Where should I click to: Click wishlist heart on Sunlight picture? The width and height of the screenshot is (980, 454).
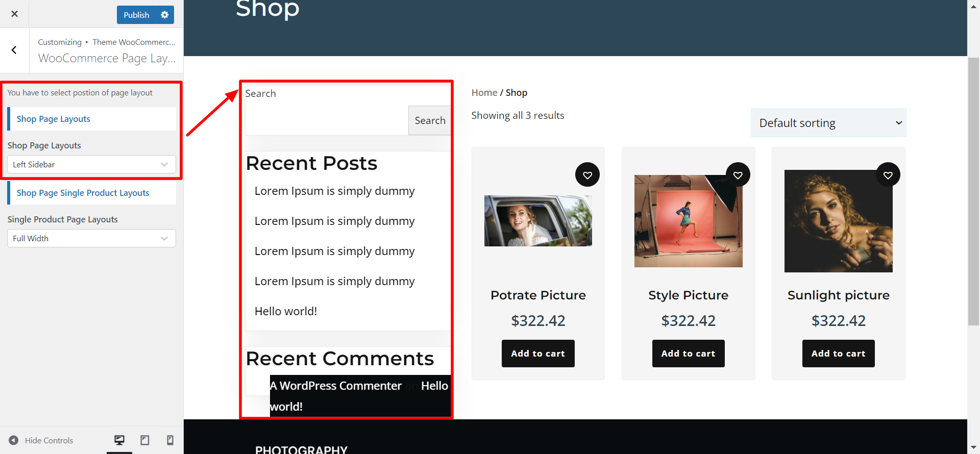pos(888,175)
